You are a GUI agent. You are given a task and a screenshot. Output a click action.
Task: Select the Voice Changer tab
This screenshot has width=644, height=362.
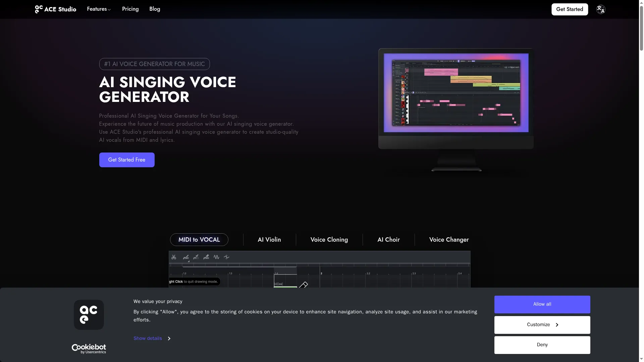pyautogui.click(x=449, y=240)
